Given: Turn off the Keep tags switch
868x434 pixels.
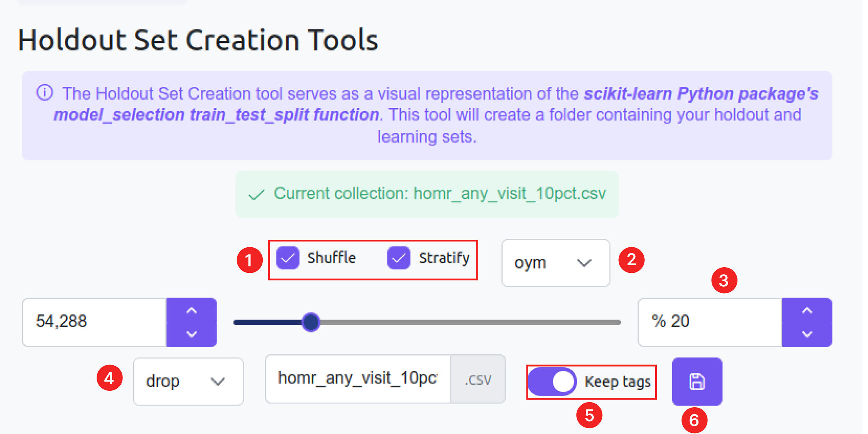Looking at the screenshot, I should click(x=552, y=381).
